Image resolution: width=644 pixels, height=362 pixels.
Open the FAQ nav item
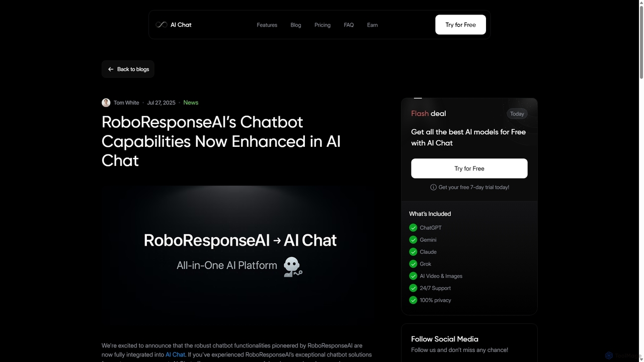pyautogui.click(x=349, y=25)
